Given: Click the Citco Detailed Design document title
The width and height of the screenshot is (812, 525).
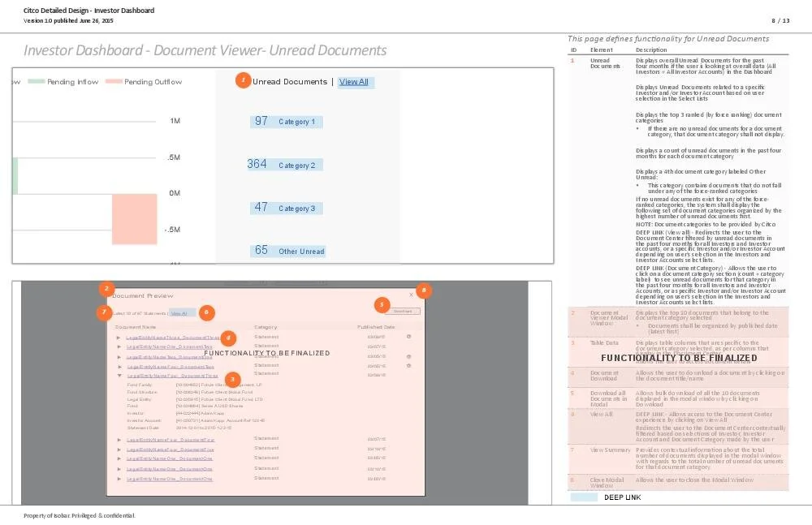Looking at the screenshot, I should point(89,11).
